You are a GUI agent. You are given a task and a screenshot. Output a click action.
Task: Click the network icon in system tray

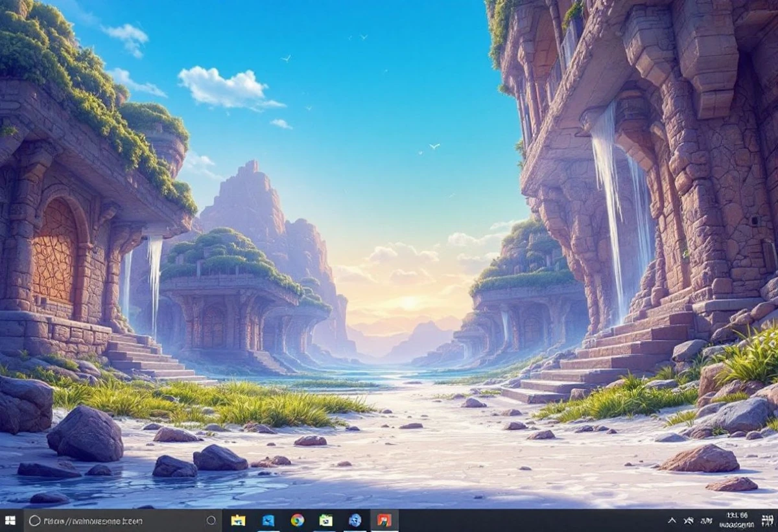(688, 520)
